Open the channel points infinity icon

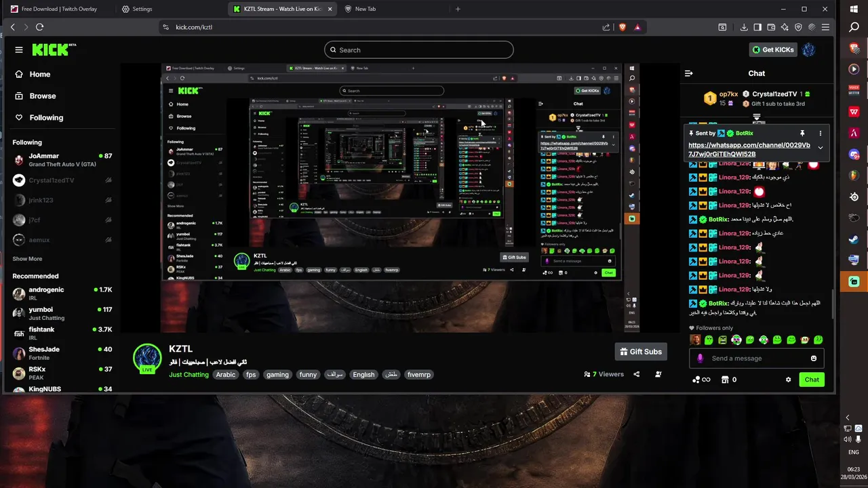(x=701, y=380)
